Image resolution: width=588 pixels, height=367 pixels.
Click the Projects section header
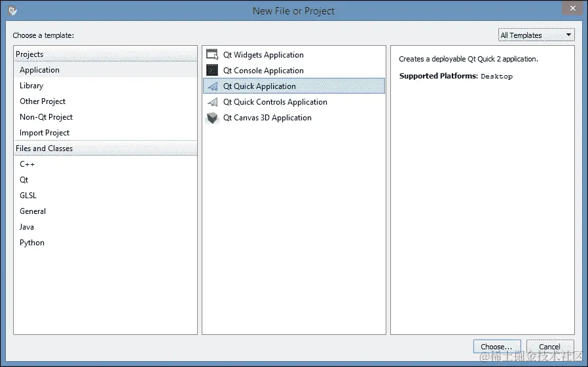coord(105,54)
